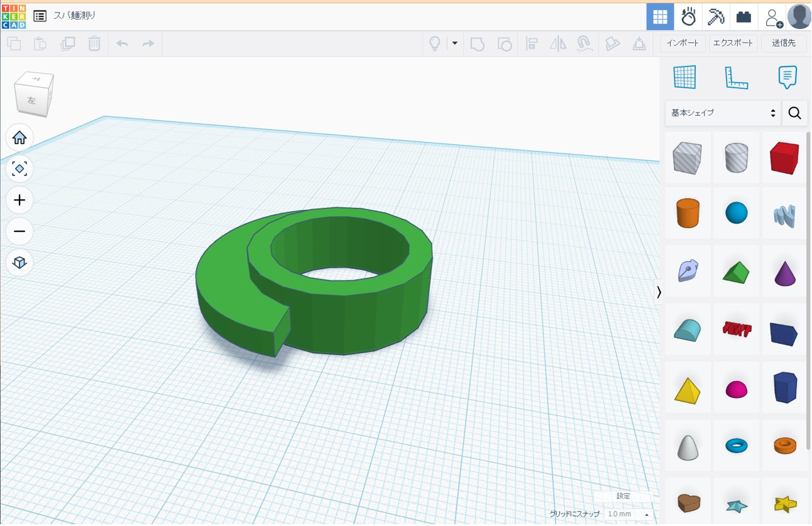Open the 設定 grid settings button
The image size is (812, 526).
coord(623,496)
